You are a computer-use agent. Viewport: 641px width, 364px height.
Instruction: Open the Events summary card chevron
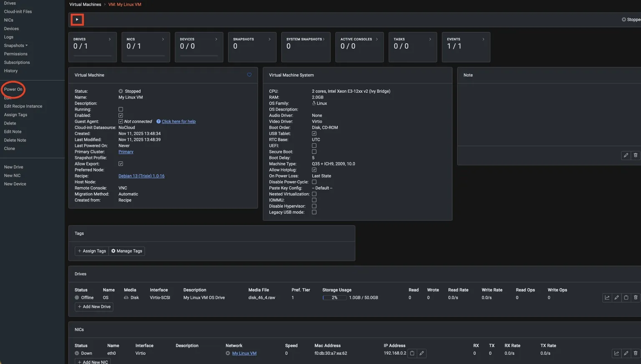[483, 39]
